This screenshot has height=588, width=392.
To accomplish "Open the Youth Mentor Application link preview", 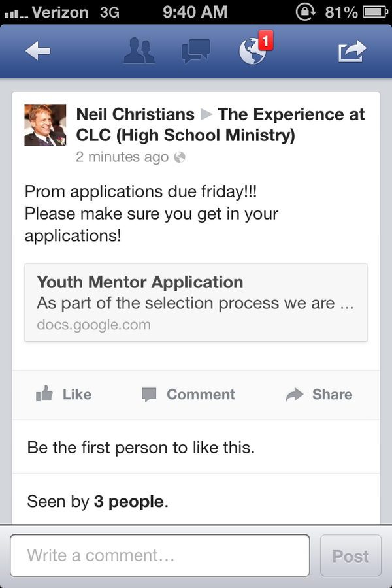I will 196,302.
